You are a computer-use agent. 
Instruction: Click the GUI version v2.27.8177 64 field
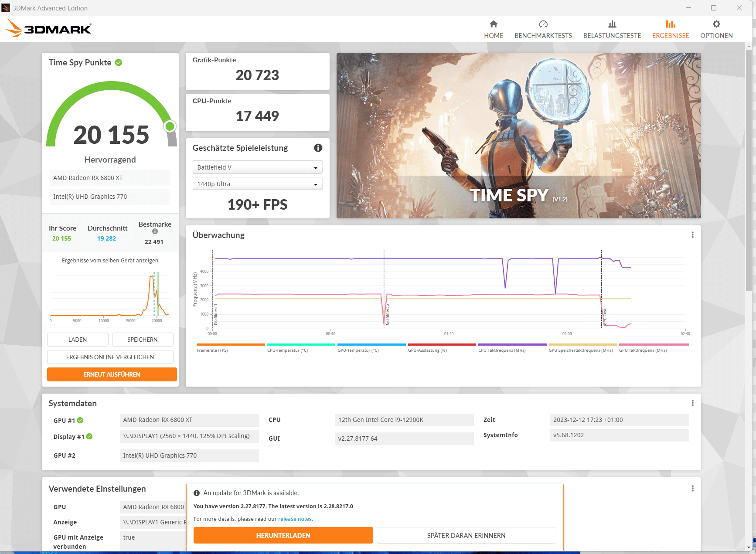coord(404,438)
